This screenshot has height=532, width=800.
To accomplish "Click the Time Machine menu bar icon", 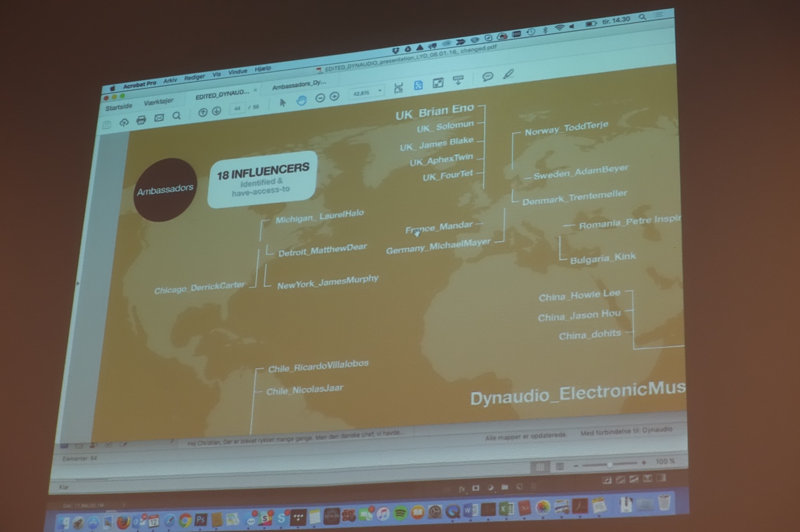I will (531, 32).
